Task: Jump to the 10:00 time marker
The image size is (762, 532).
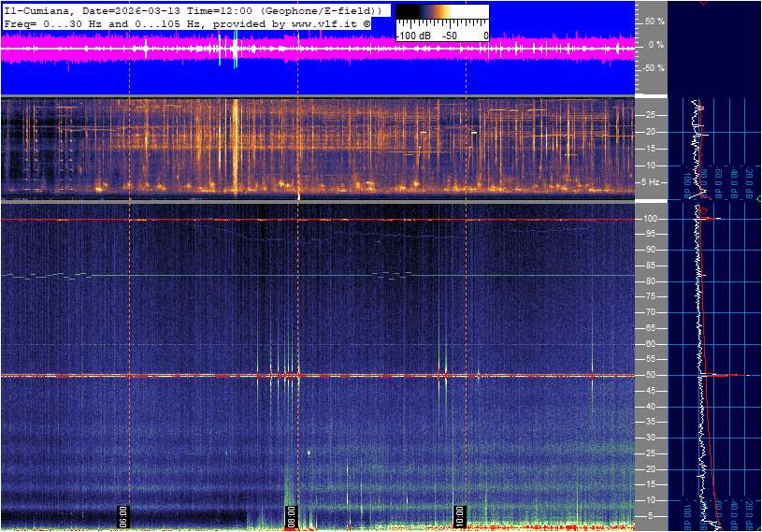Action: (x=459, y=517)
